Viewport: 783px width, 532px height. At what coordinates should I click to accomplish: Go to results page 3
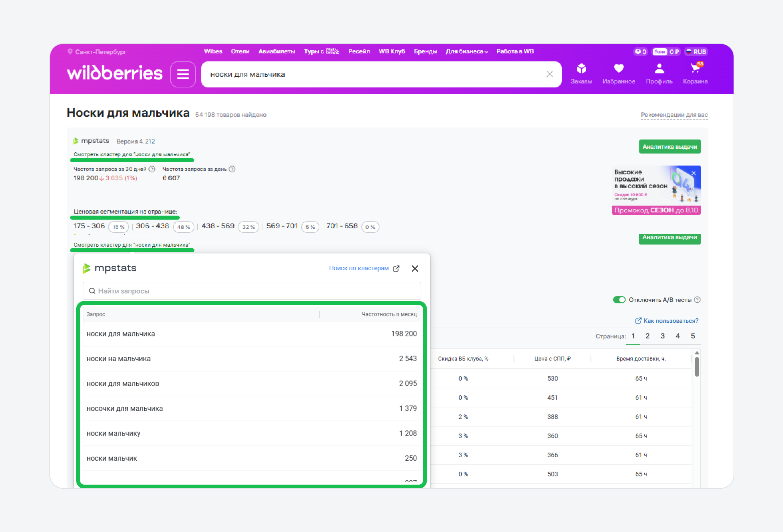point(662,336)
